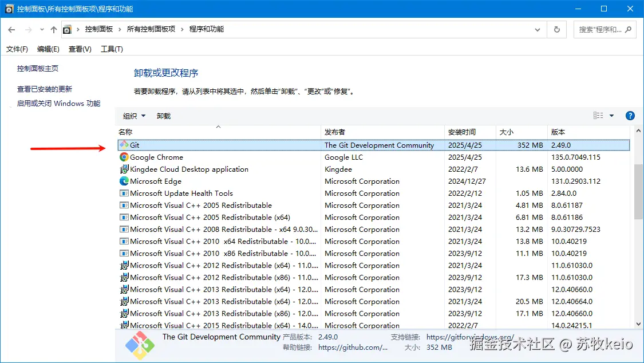The image size is (644, 363).
Task: Click the Microsoft Edge icon in list
Action: point(124,181)
